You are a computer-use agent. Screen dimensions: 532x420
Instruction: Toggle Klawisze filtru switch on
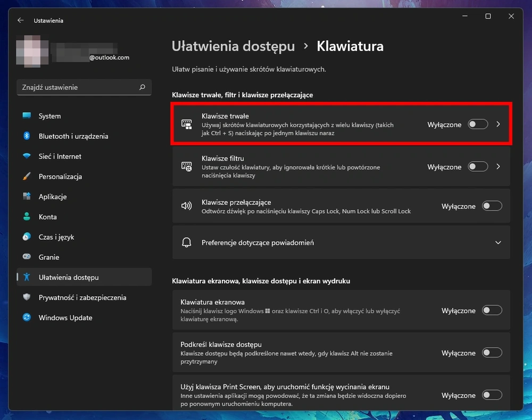[x=478, y=166]
